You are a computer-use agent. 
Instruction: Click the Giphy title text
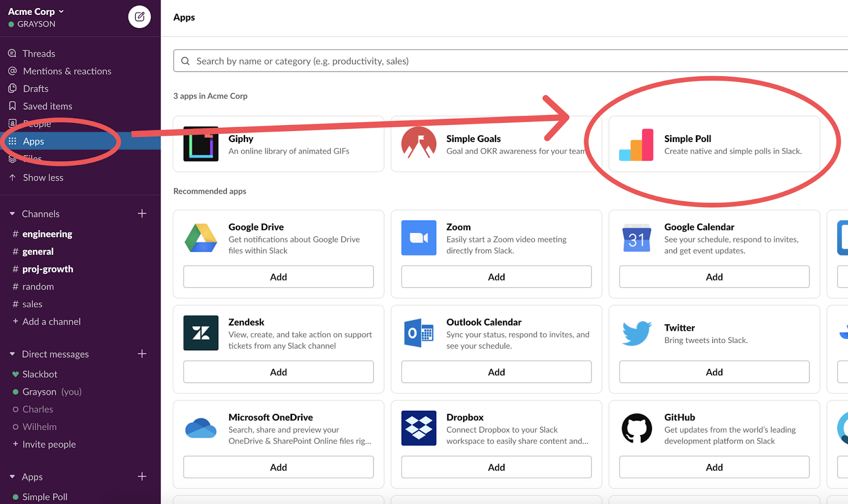(241, 138)
